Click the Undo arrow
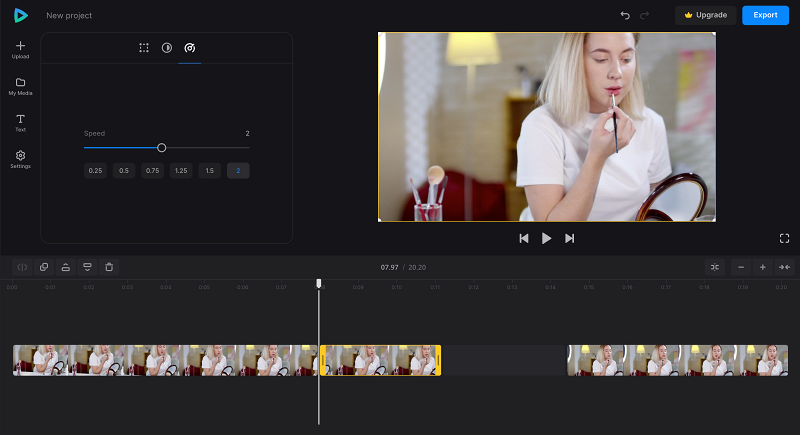Screen dimensions: 800x435 pyautogui.click(x=625, y=15)
